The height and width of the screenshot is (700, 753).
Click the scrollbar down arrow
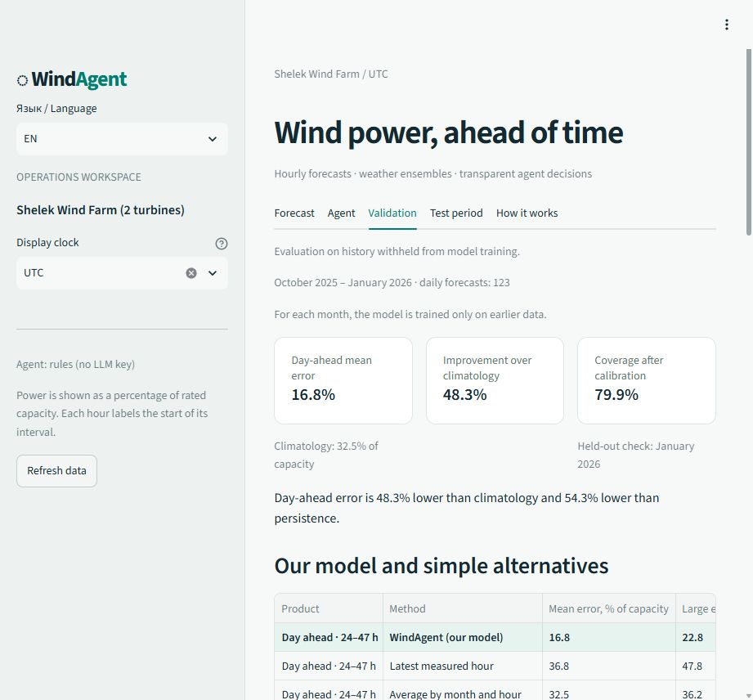749,695
